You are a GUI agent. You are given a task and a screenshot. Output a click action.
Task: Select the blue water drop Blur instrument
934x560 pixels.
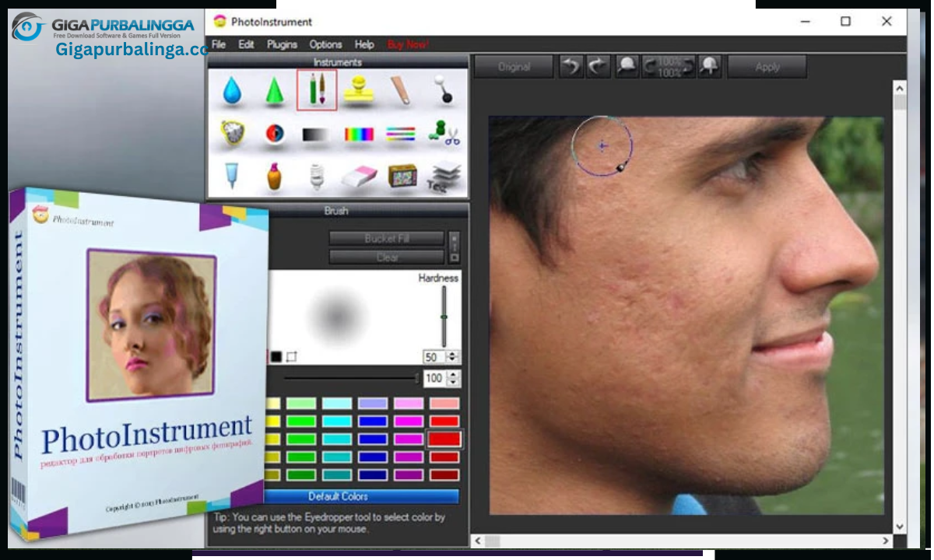232,91
